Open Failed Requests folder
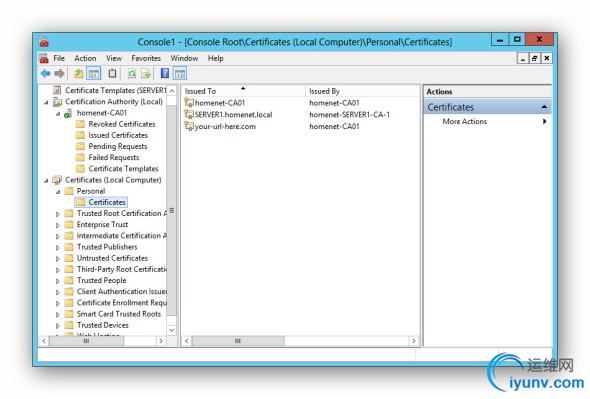 coord(114,158)
